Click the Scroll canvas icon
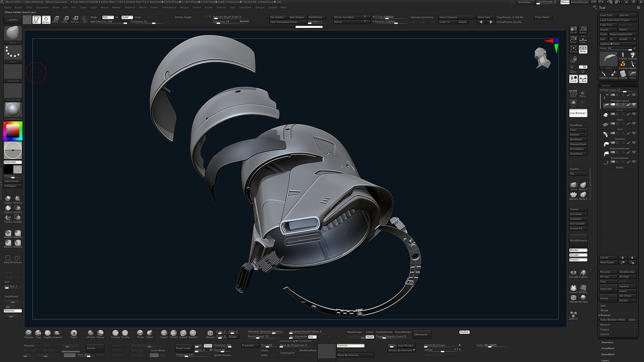Viewport: 644px width, 362px height. 573,30
